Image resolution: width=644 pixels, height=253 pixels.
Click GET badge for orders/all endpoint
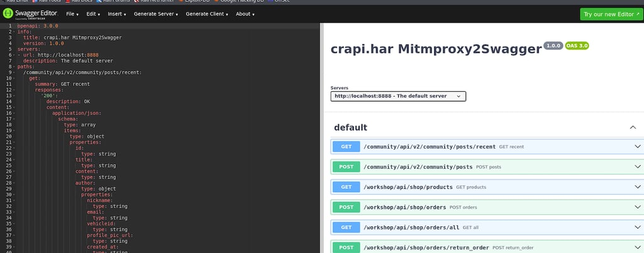(347, 227)
